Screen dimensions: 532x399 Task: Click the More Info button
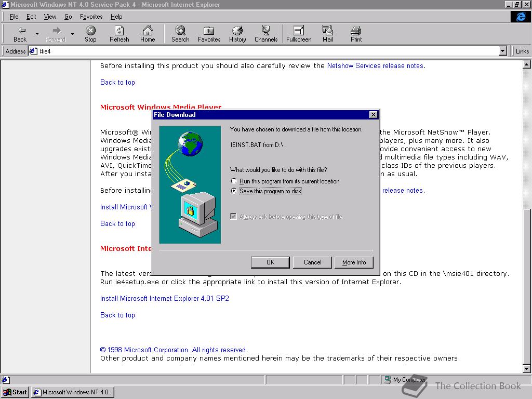354,262
